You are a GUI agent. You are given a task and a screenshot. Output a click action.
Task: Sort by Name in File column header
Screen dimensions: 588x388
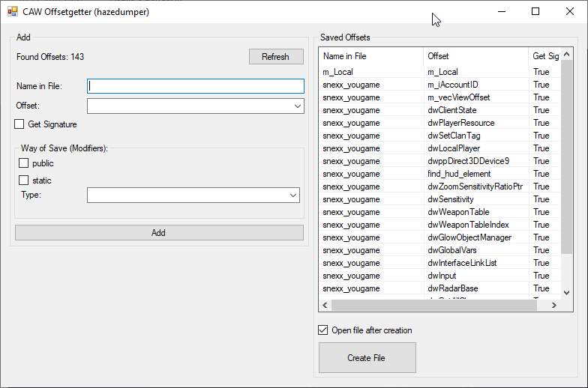[x=370, y=56]
